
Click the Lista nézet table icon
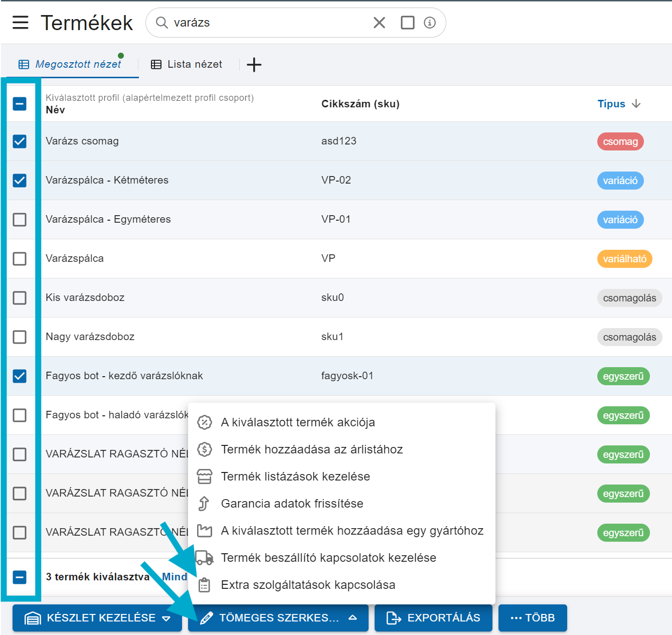point(156,65)
